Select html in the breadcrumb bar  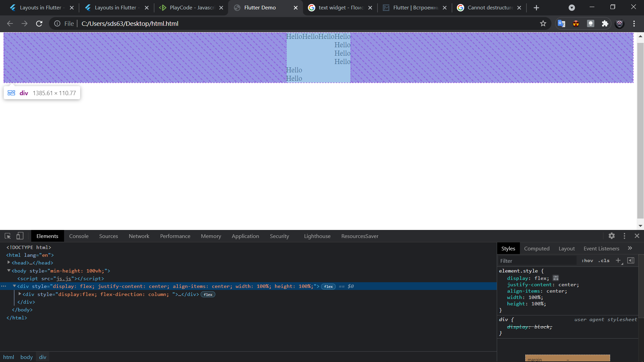click(x=9, y=357)
